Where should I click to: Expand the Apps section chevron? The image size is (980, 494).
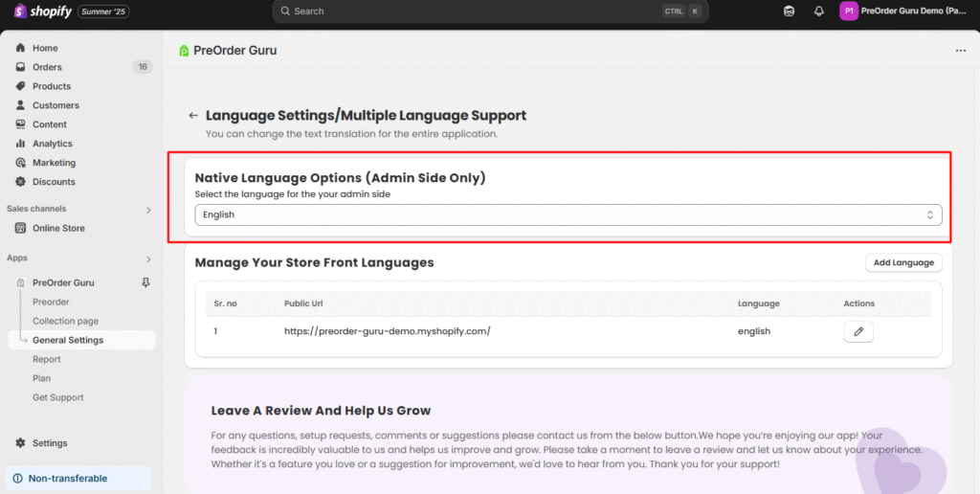click(x=147, y=258)
